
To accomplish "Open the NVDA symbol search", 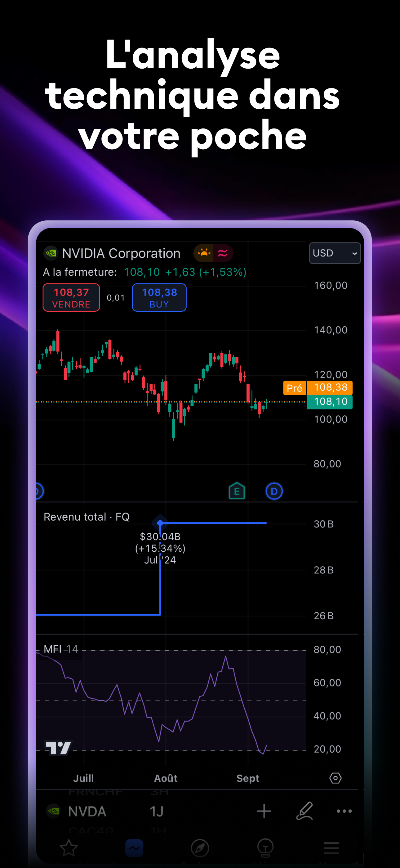I will [x=87, y=811].
